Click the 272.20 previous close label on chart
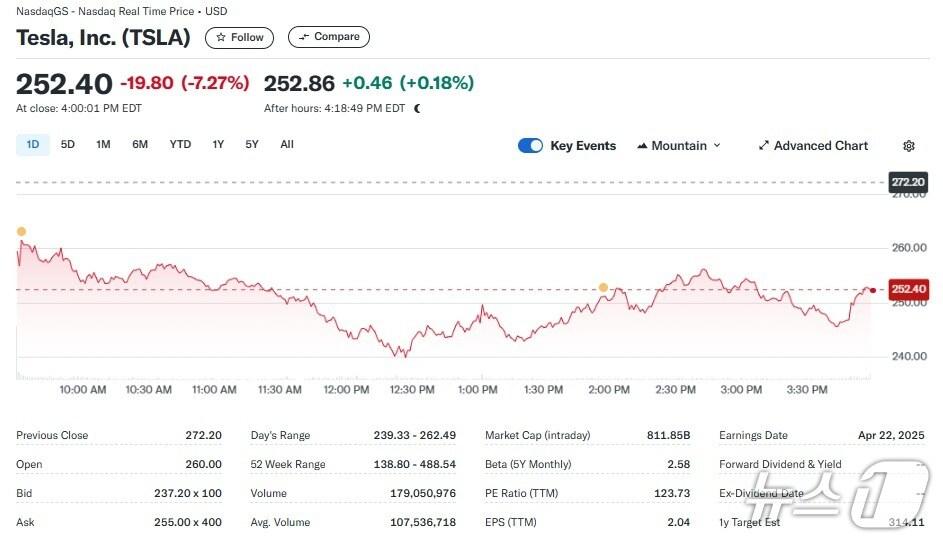This screenshot has width=943, height=542. pyautogui.click(x=907, y=182)
